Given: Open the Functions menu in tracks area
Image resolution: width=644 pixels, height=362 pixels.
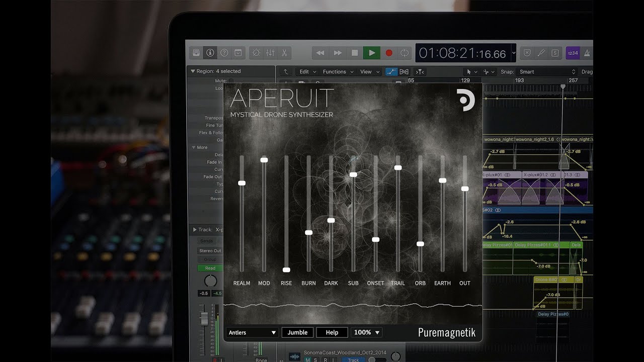Looking at the screenshot, I should 338,72.
